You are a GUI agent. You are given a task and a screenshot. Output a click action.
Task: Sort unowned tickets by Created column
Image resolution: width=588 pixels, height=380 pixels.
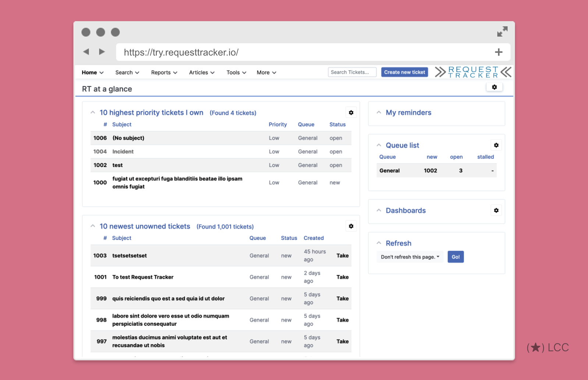[314, 238]
